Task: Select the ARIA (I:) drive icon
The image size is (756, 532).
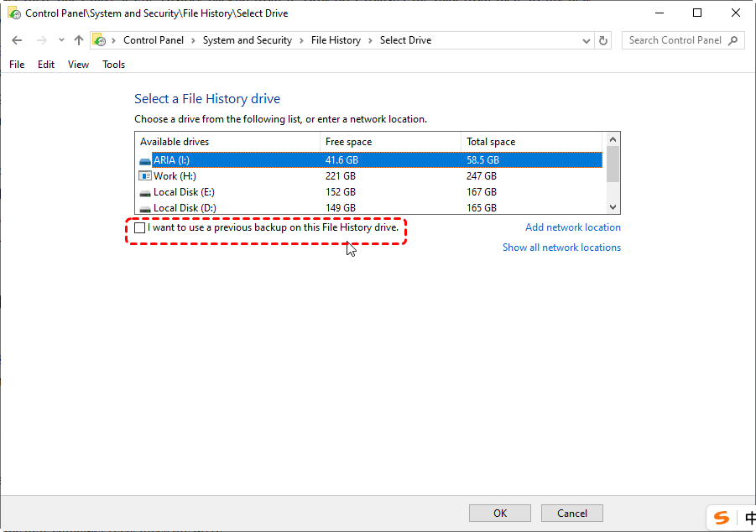Action: click(145, 160)
